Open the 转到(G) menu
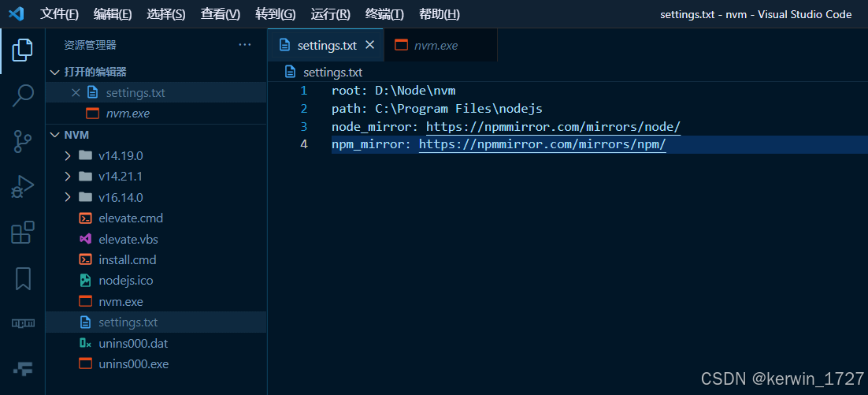Screen dimensions: 868x395 pyautogui.click(x=275, y=14)
